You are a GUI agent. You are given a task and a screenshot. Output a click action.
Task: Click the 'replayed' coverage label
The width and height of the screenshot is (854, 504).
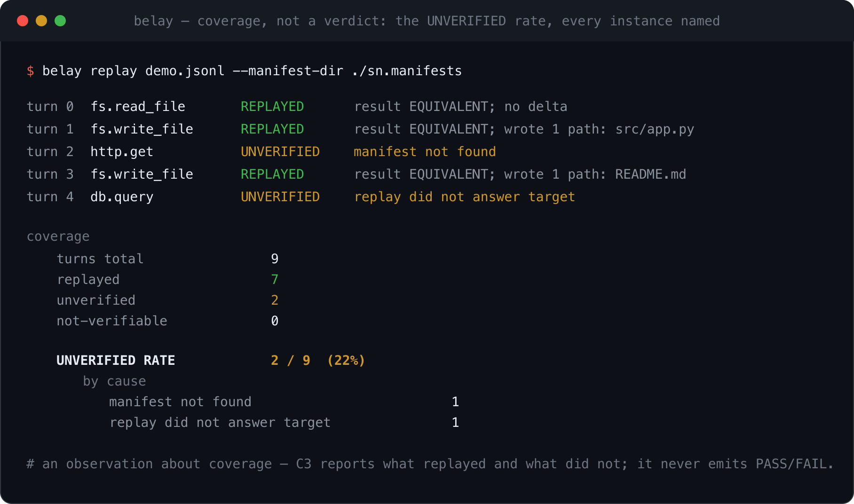coord(88,280)
